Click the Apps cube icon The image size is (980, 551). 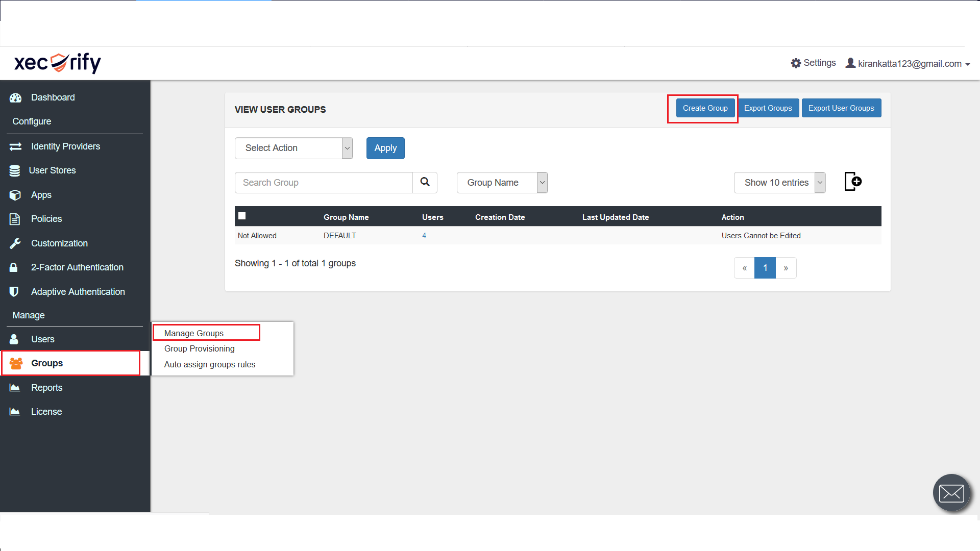point(15,195)
